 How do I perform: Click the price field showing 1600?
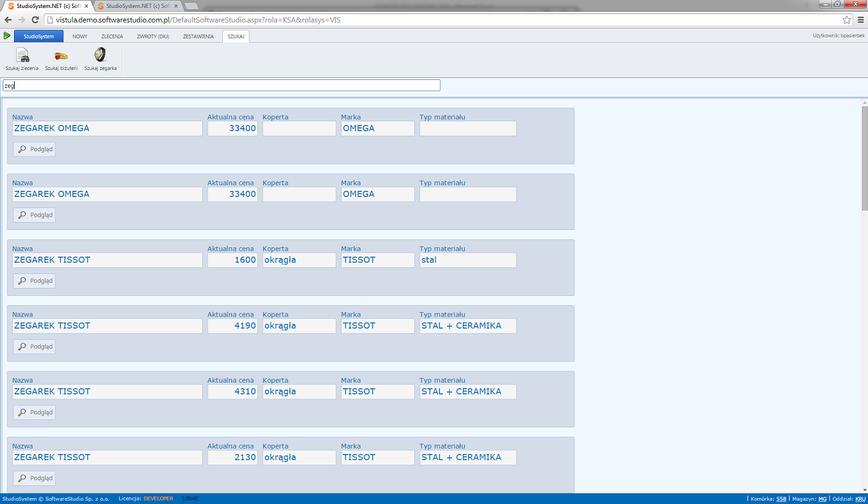(232, 260)
